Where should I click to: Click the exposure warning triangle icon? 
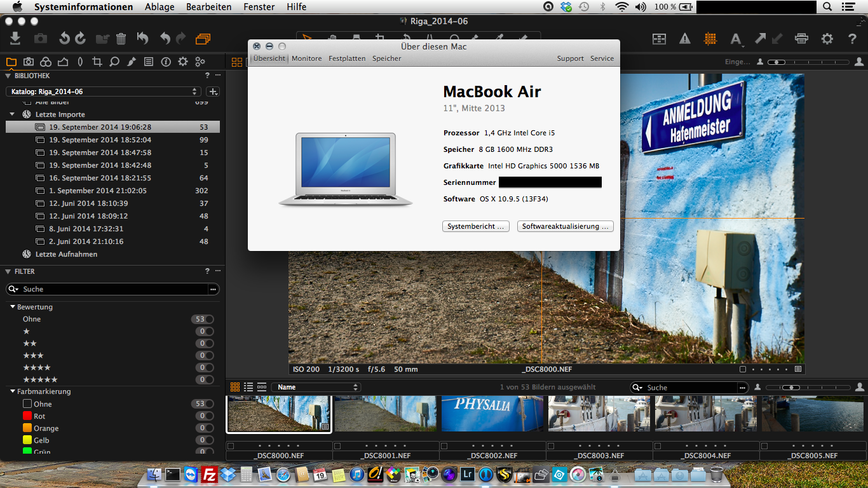click(684, 39)
